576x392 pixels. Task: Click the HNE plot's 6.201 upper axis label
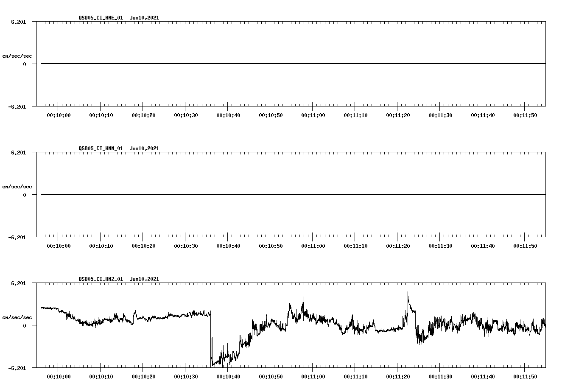point(18,22)
